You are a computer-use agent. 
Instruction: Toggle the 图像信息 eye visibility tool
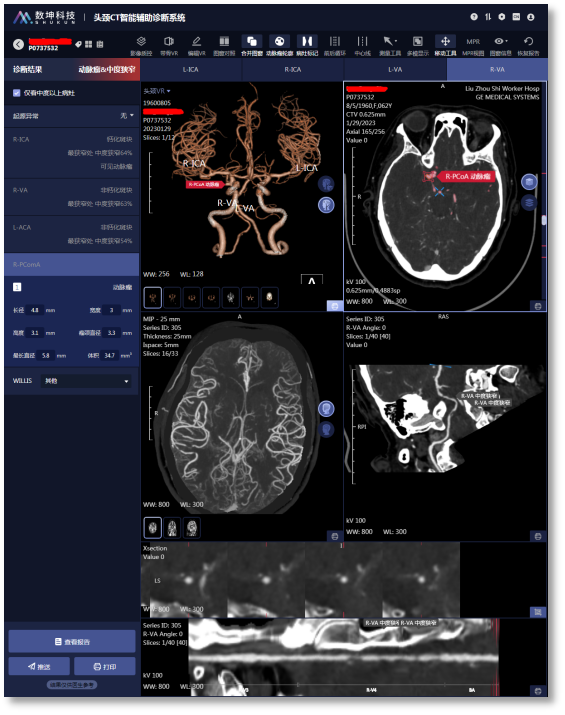(x=501, y=46)
